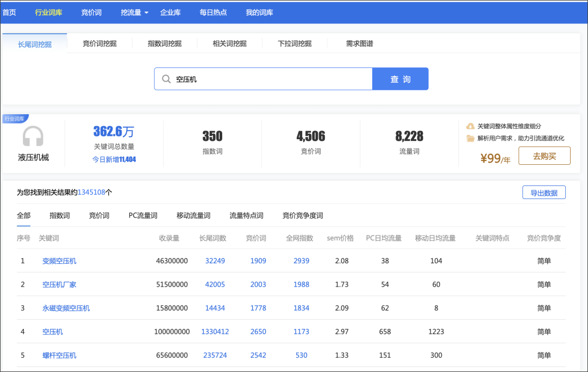Click the 8,228 流量词 statistic
The width and height of the screenshot is (588, 372).
[x=409, y=141]
